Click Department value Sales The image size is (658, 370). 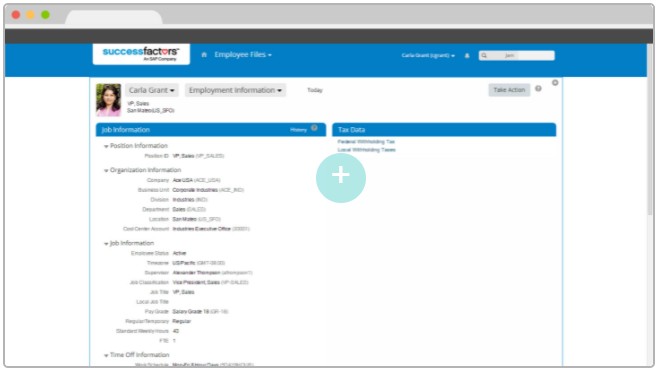click(x=179, y=209)
